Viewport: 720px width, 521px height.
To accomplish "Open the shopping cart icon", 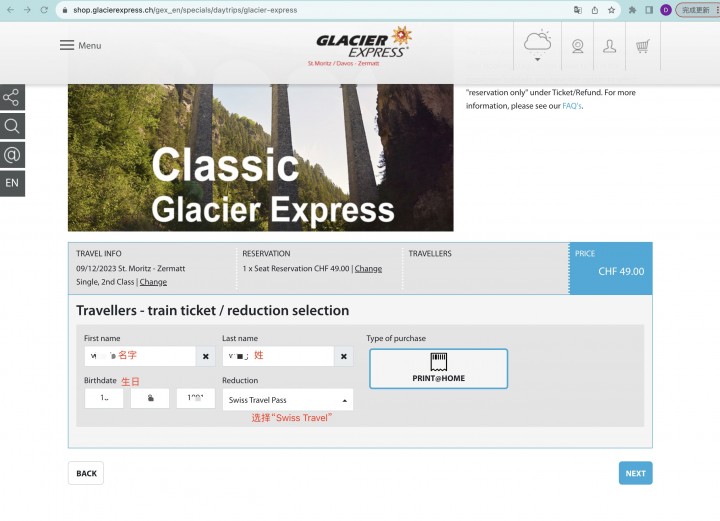I will pyautogui.click(x=642, y=46).
